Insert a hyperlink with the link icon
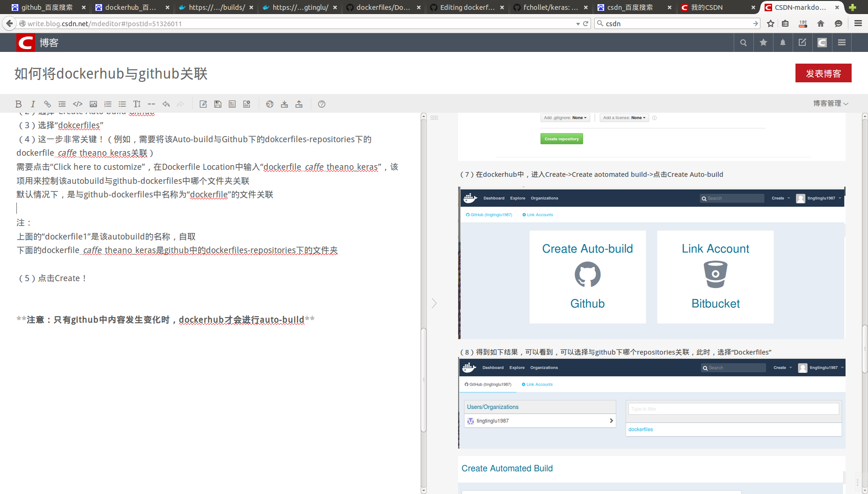This screenshot has height=494, width=868. (47, 104)
